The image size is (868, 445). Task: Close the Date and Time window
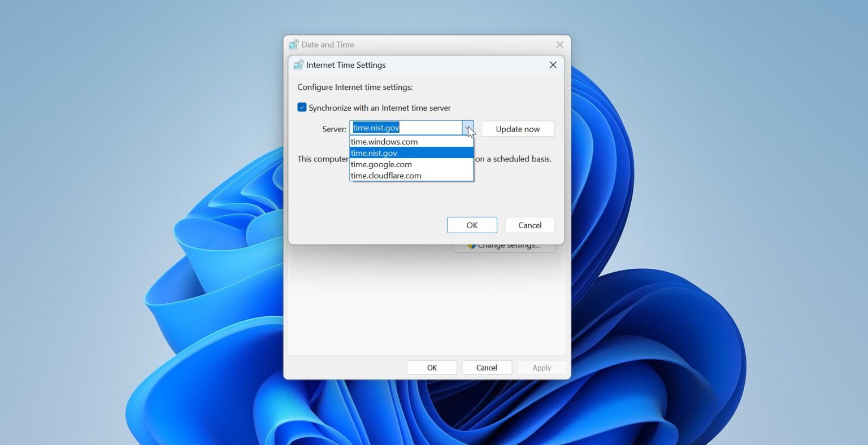coord(559,44)
